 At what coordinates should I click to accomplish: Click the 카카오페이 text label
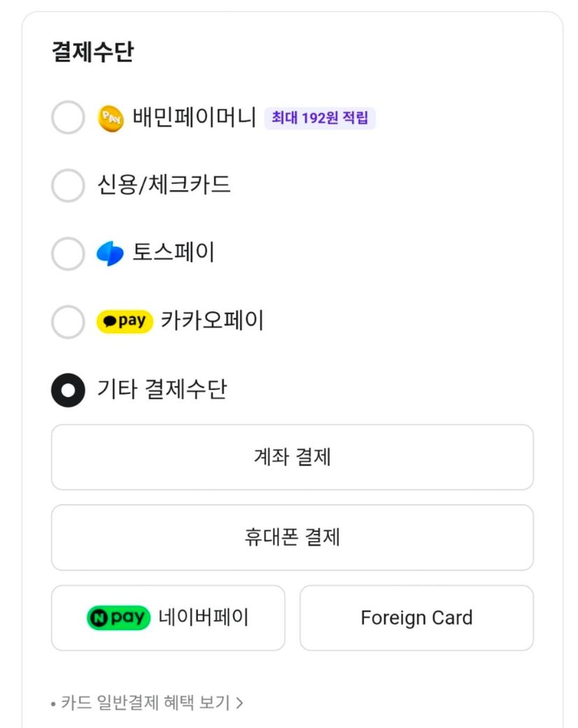[212, 321]
